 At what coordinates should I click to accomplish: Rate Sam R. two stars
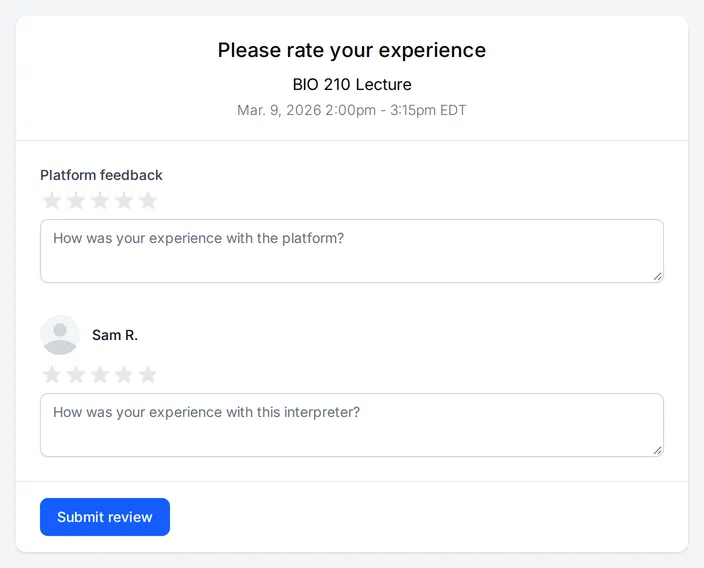click(76, 374)
